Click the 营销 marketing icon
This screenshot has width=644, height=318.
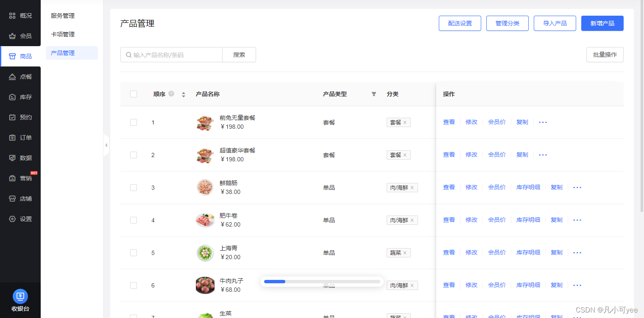[12, 178]
